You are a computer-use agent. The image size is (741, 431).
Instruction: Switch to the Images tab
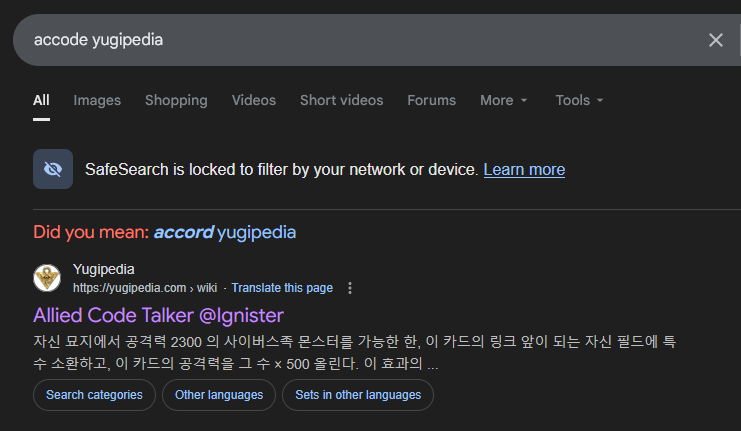[97, 100]
